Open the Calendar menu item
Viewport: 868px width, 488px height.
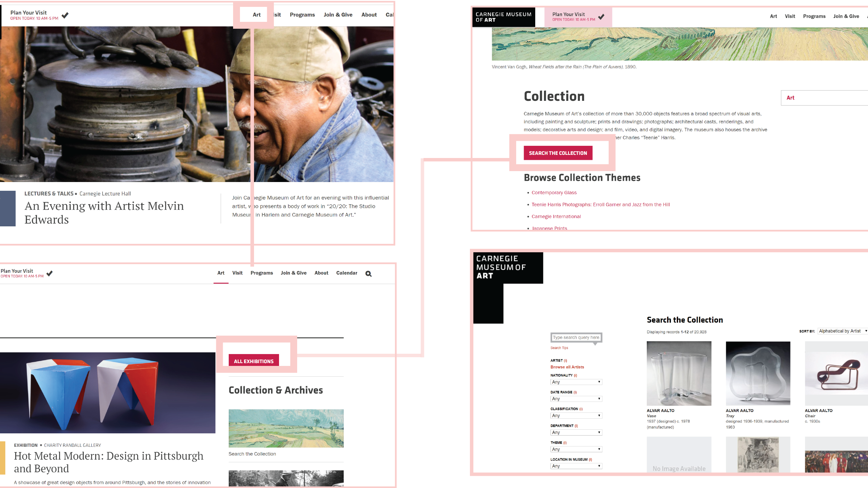(347, 273)
